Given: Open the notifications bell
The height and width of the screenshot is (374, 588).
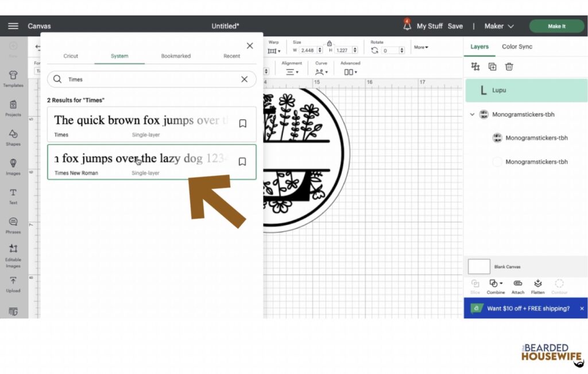Looking at the screenshot, I should click(x=407, y=25).
